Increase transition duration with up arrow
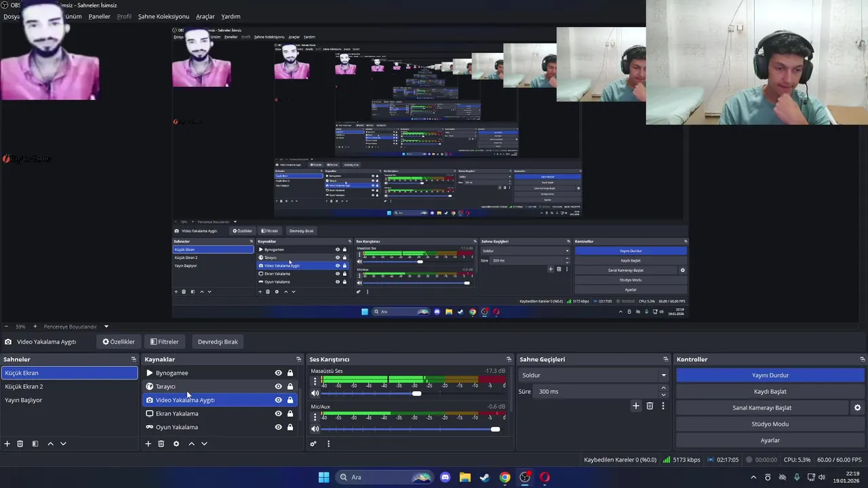Viewport: 868px width, 488px height. pyautogui.click(x=663, y=388)
